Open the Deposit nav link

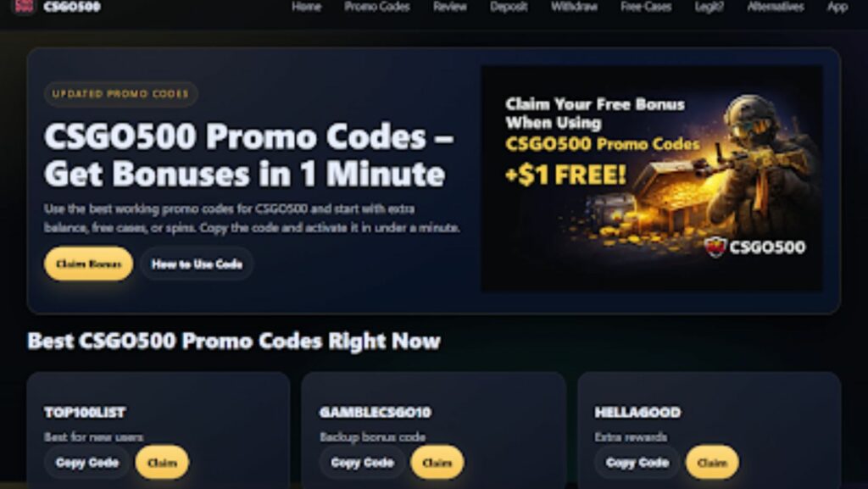click(509, 7)
